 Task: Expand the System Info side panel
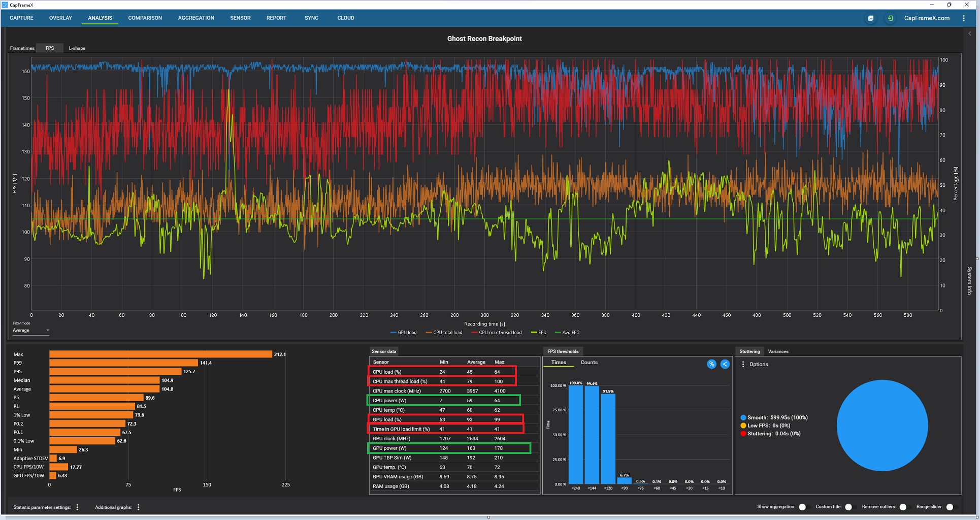[x=969, y=280]
